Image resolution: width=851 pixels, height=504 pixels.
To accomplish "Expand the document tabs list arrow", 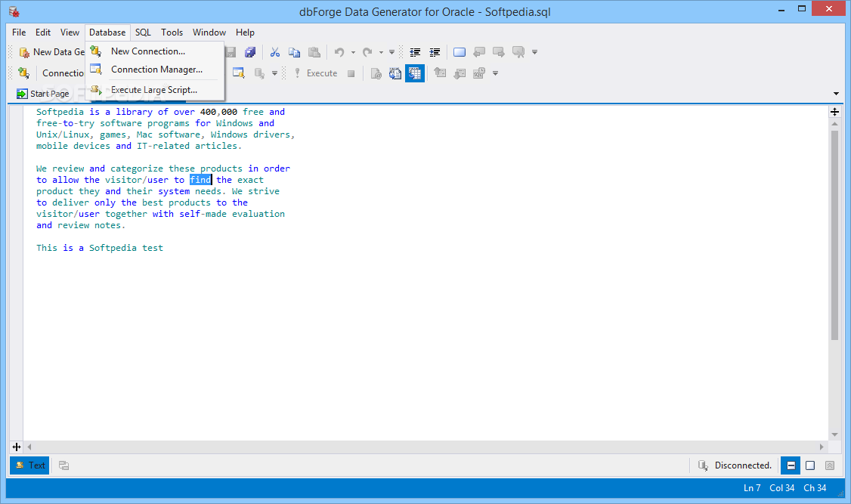I will pyautogui.click(x=836, y=94).
